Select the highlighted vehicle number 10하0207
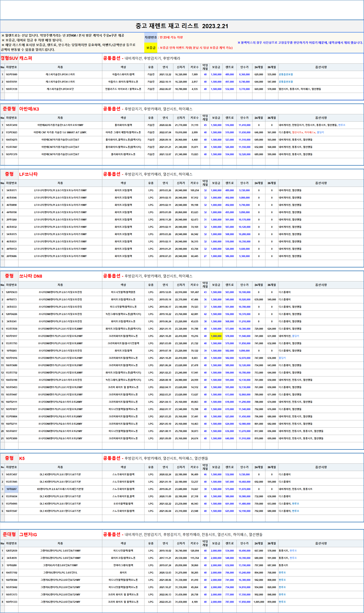Image resolution: width=364 pixels, height=613 pixels. click(x=12, y=489)
